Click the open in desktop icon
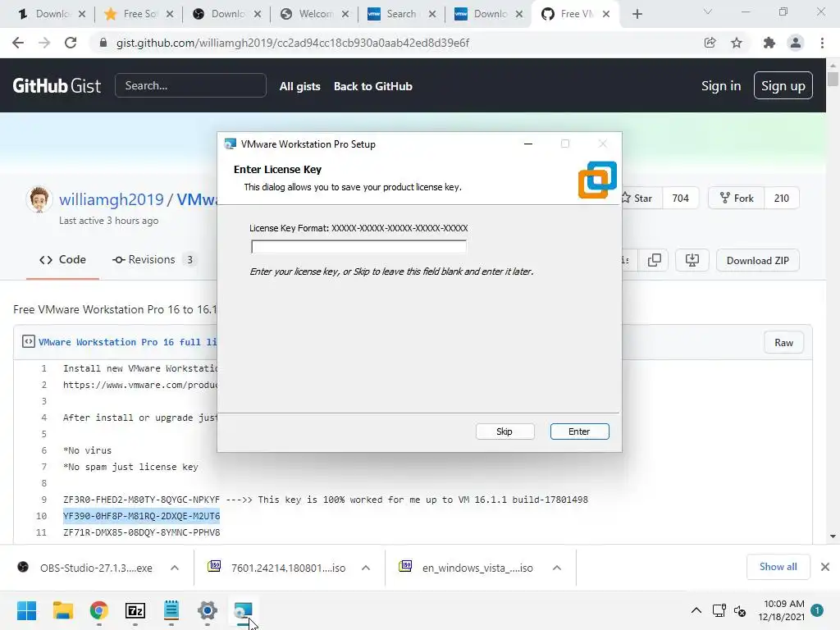Image resolution: width=840 pixels, height=630 pixels. pos(692,260)
